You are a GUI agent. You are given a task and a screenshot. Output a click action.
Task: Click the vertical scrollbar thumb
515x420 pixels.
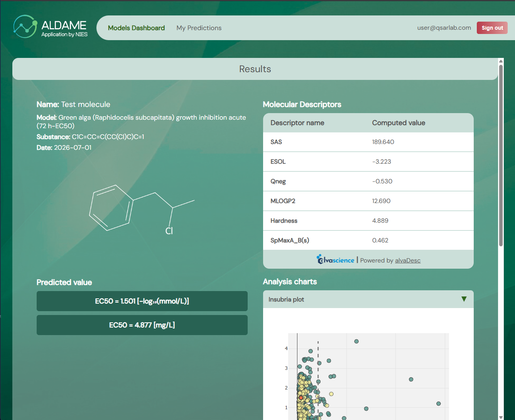click(501, 155)
